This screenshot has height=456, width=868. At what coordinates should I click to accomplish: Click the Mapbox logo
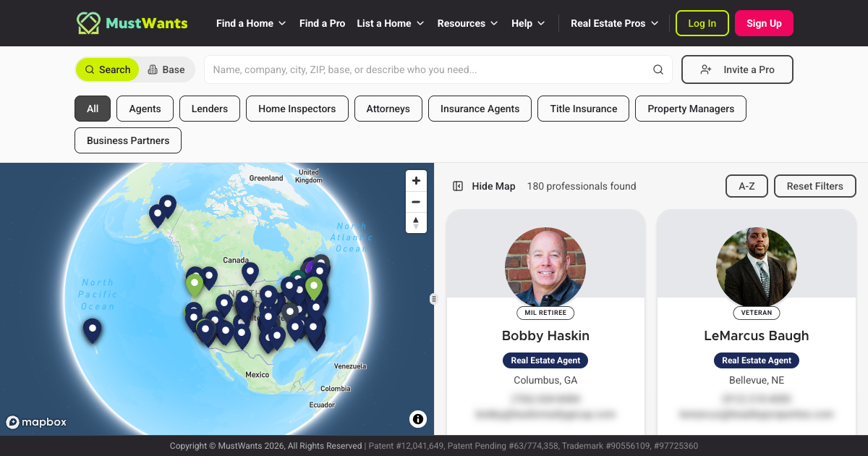pyautogui.click(x=36, y=422)
